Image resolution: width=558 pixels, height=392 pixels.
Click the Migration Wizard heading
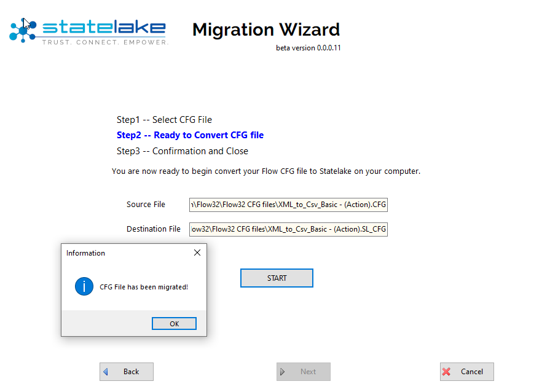coord(266,29)
